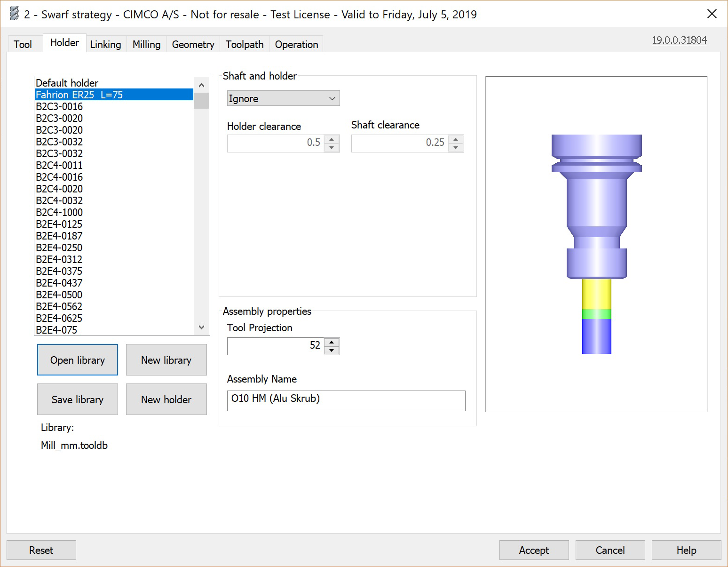Select Default holder in list
Image resolution: width=728 pixels, height=567 pixels.
click(67, 83)
